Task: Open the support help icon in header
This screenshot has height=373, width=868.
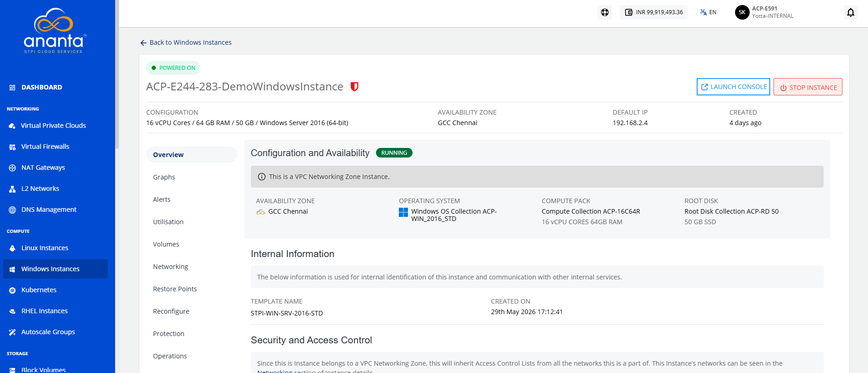Action: [605, 12]
